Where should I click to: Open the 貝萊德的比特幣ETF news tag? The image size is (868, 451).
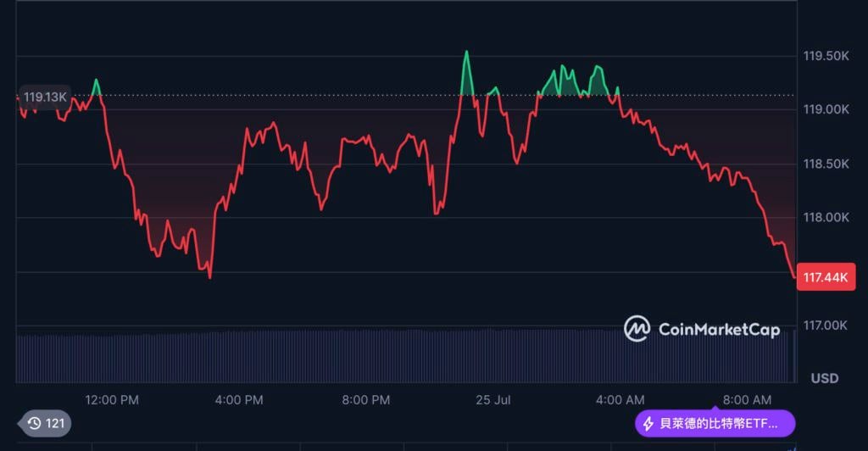(715, 423)
